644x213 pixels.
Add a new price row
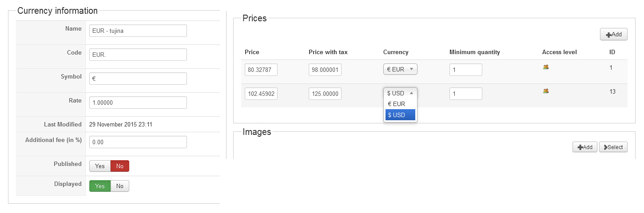coord(613,35)
